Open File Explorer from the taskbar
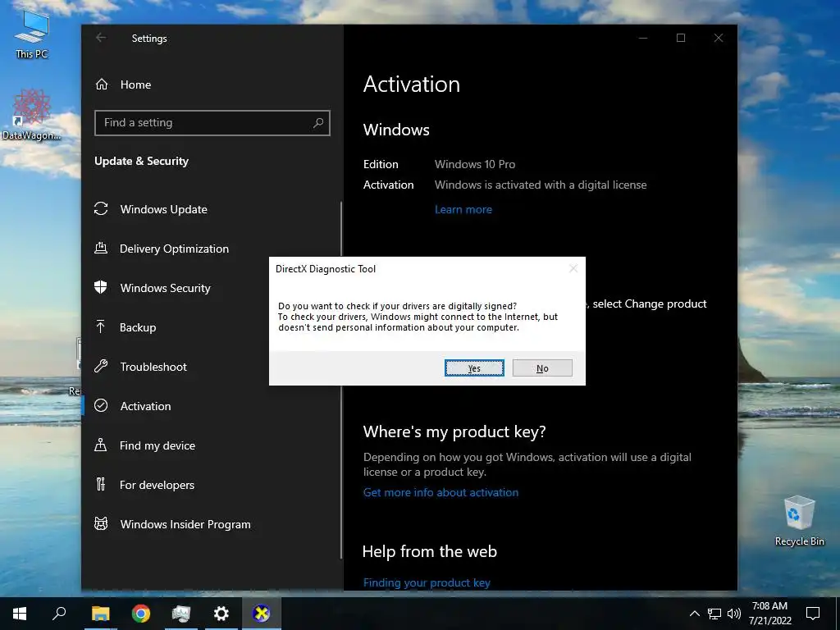 point(100,614)
